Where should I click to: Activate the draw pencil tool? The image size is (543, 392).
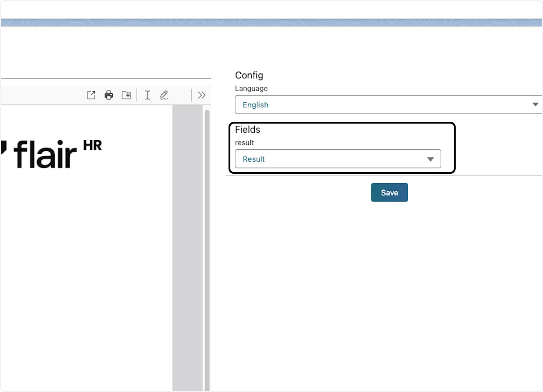pyautogui.click(x=164, y=95)
